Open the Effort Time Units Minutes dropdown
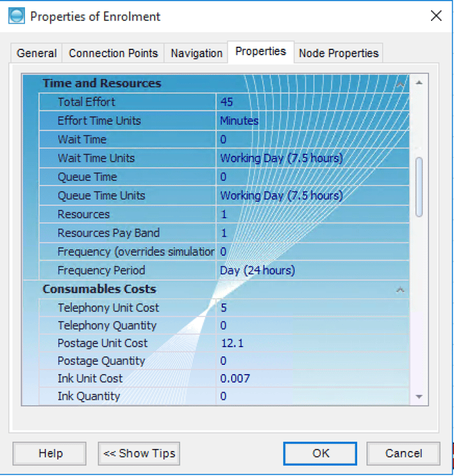This screenshot has height=476, width=454. [x=313, y=121]
